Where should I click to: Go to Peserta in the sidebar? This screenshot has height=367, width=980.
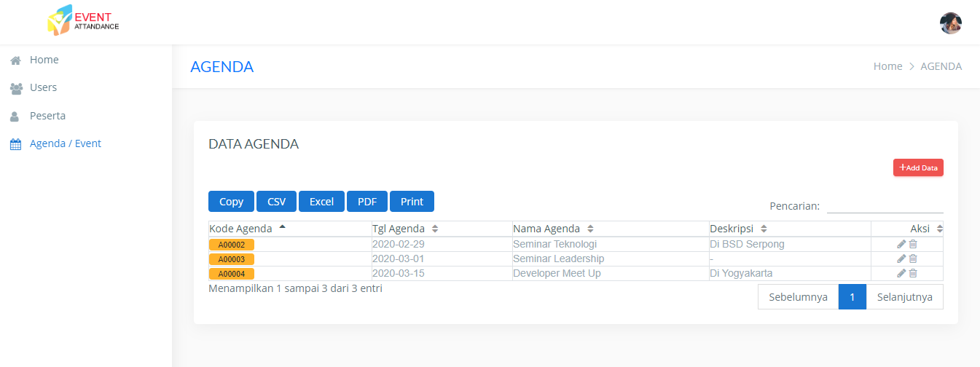tap(47, 116)
